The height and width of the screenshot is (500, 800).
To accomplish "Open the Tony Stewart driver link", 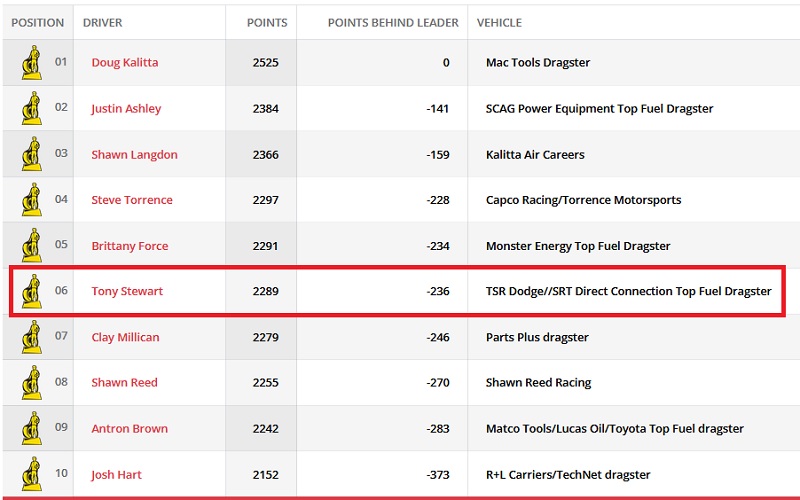I will point(127,291).
